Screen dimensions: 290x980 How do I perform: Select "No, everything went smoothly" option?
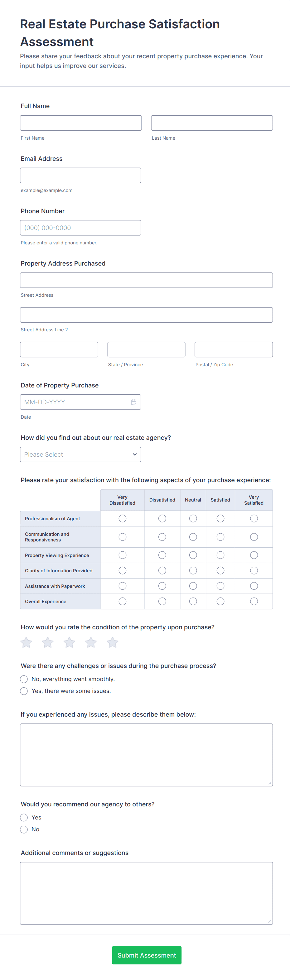point(24,679)
